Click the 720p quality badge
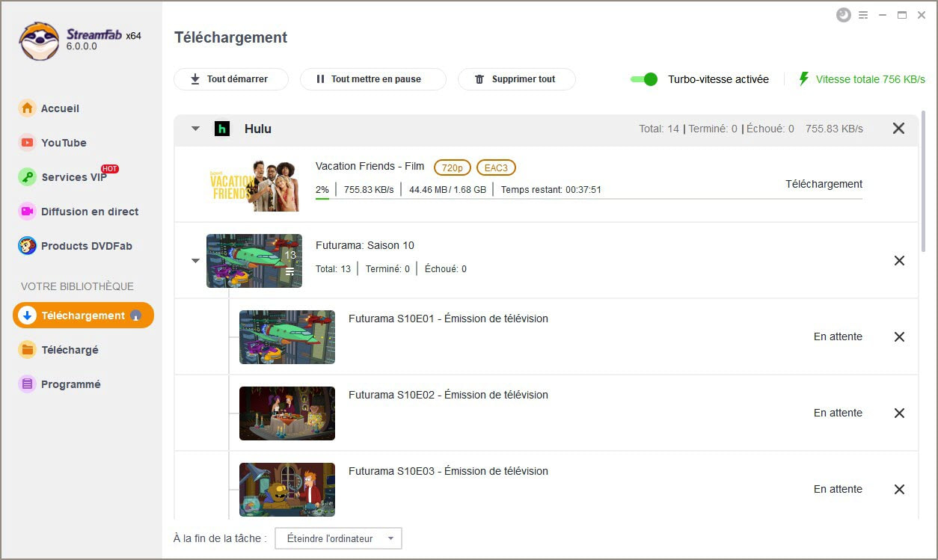The width and height of the screenshot is (938, 560). coord(453,167)
